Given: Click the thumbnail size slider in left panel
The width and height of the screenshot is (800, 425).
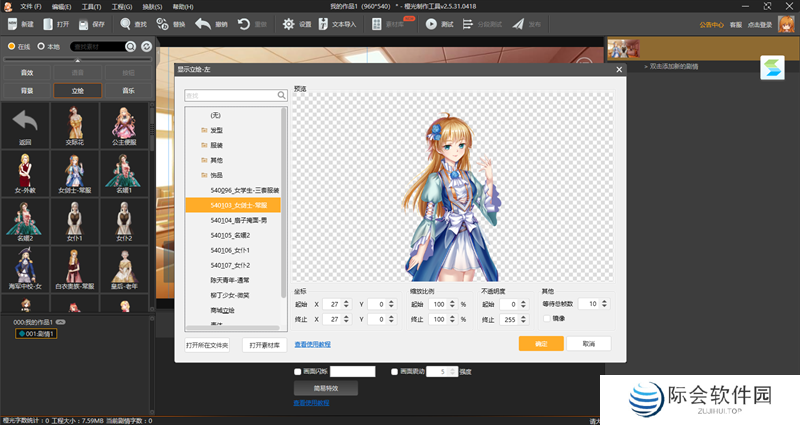Looking at the screenshot, I should (78, 60).
